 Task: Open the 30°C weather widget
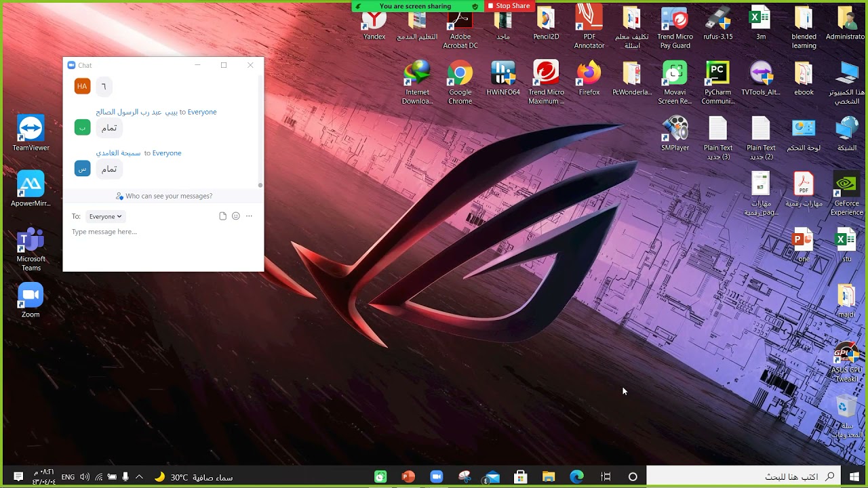[194, 477]
